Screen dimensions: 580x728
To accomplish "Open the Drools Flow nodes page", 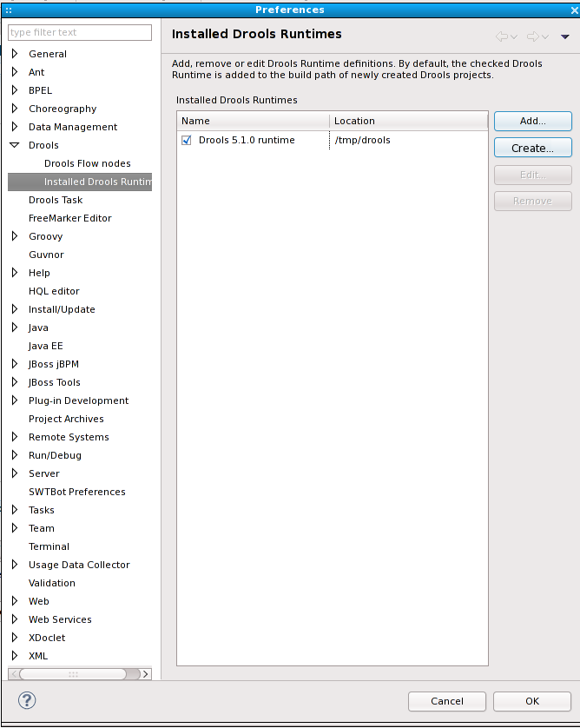I will (x=87, y=163).
